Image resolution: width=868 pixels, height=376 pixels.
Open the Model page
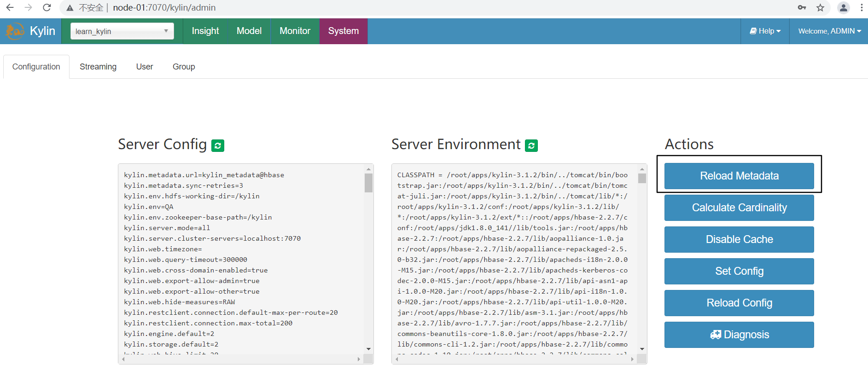point(249,31)
